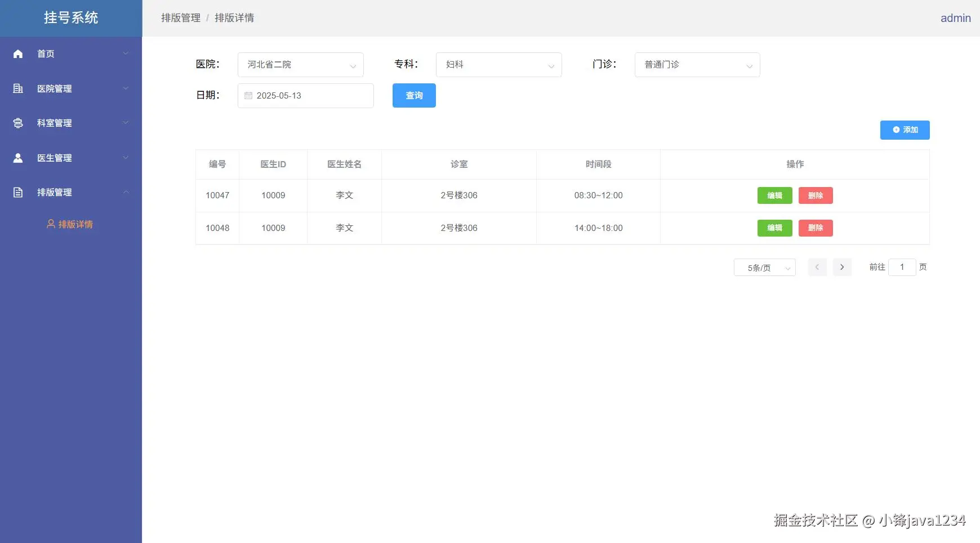Image resolution: width=980 pixels, height=543 pixels.
Task: Click the schedule document icon
Action: coord(18,192)
